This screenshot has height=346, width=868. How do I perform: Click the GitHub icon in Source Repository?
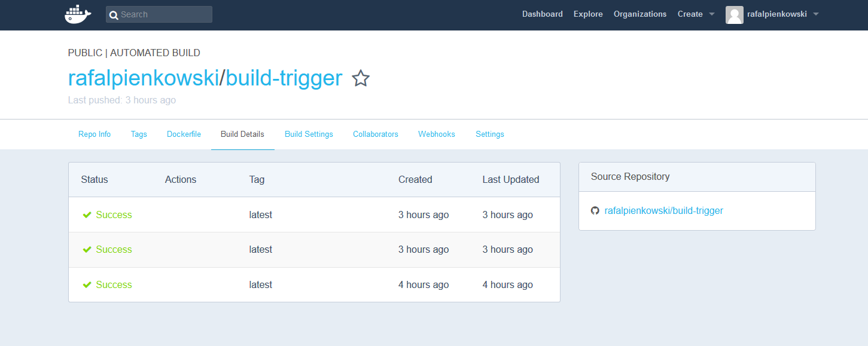click(595, 211)
